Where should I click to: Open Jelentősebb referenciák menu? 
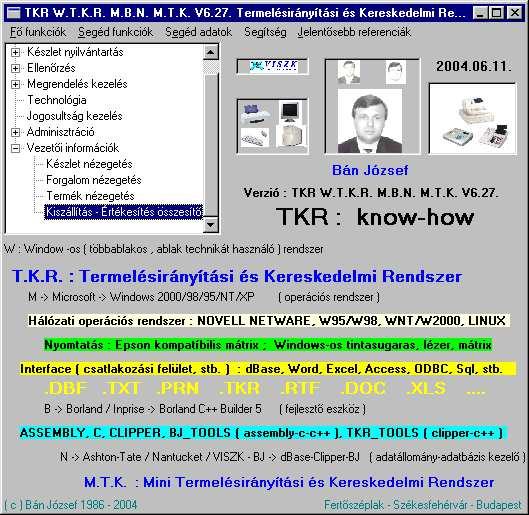pos(354,32)
